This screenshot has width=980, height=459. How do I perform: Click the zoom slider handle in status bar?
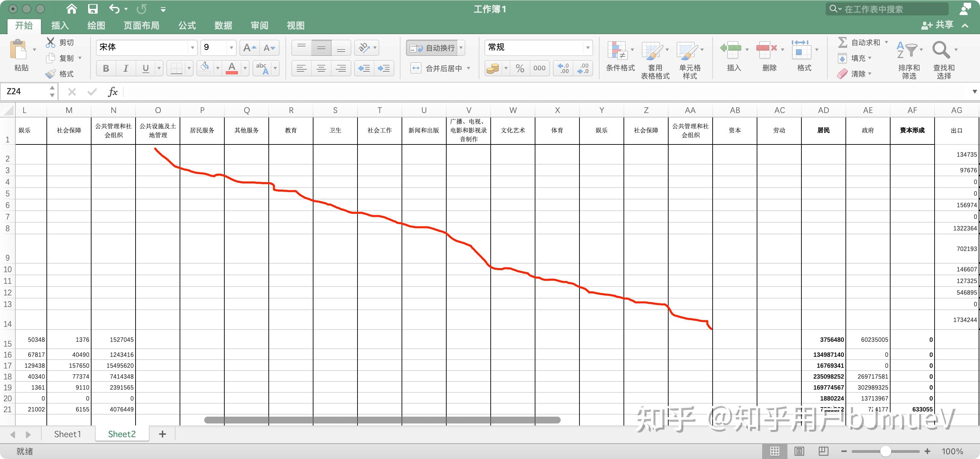pyautogui.click(x=885, y=451)
